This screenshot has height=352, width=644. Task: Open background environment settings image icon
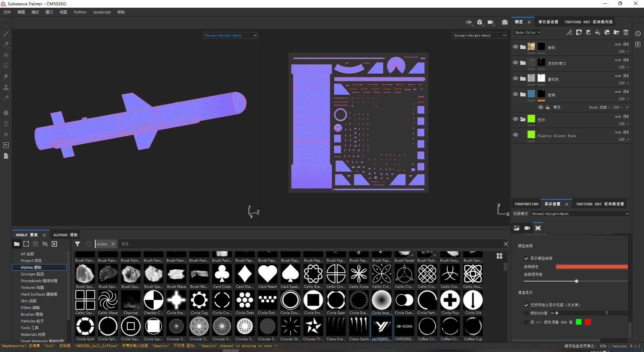click(x=517, y=228)
